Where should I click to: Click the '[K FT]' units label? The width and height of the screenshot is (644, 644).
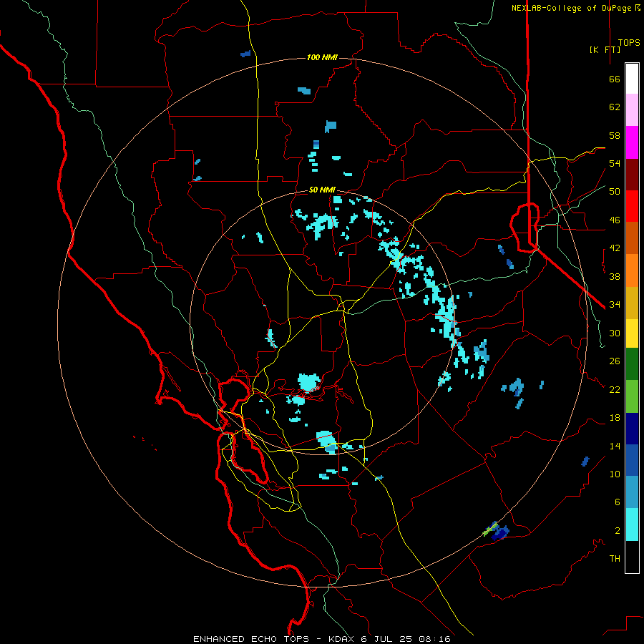tap(605, 50)
